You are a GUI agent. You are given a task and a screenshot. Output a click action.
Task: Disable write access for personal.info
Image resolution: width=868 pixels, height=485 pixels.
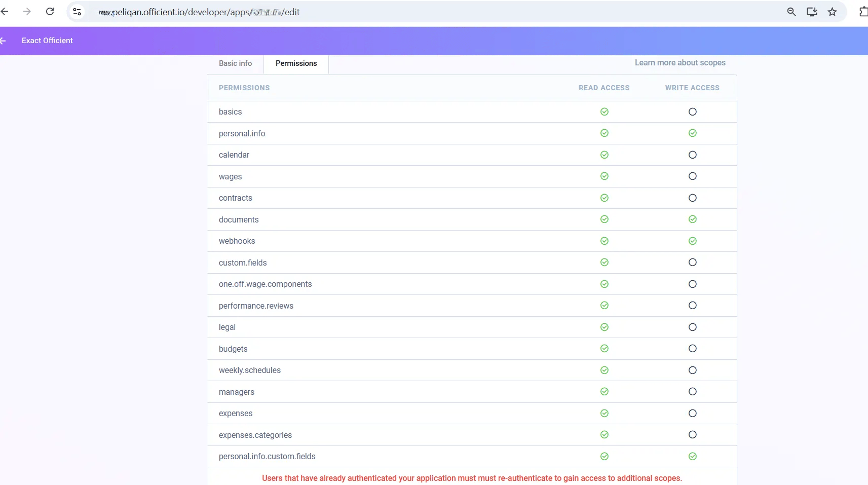click(x=692, y=133)
